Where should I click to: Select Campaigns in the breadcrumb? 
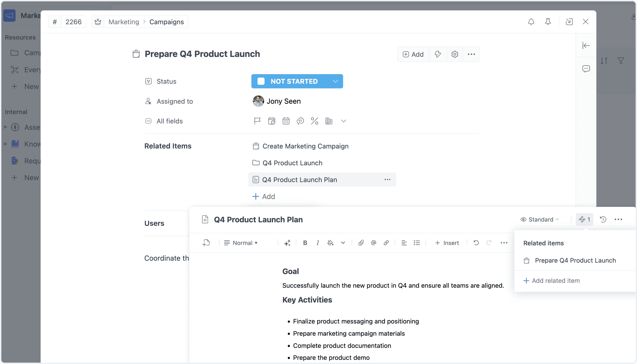click(x=167, y=22)
